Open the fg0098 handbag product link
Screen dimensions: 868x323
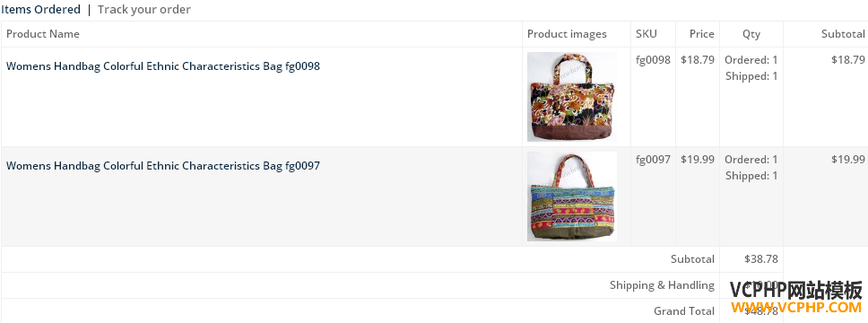(x=163, y=66)
